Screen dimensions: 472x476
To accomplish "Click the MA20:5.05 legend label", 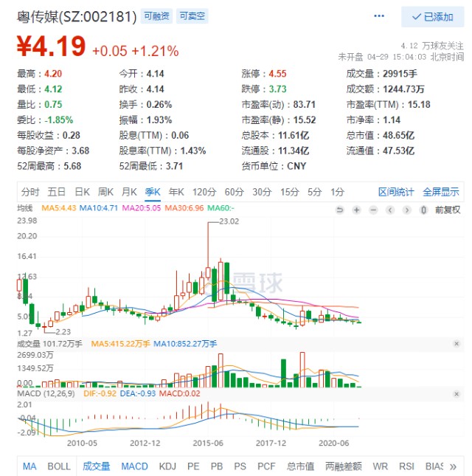I will [142, 208].
